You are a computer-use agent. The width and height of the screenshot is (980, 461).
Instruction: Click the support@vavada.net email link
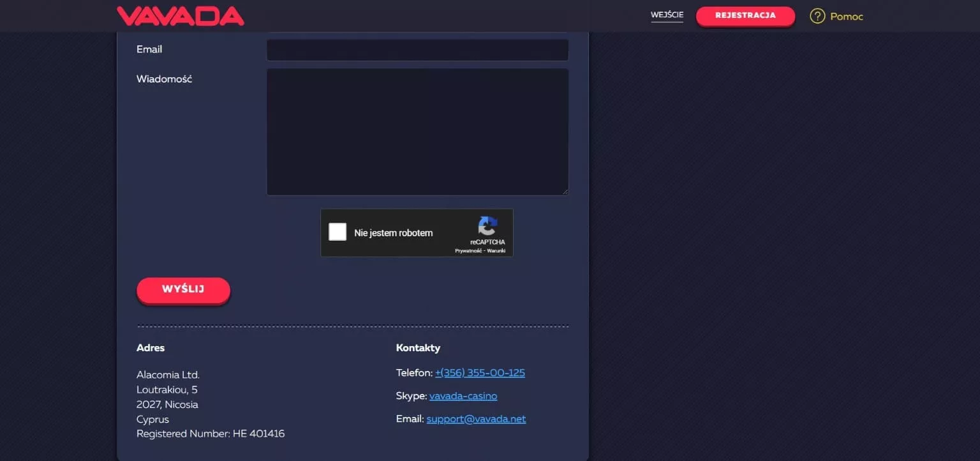coord(476,419)
